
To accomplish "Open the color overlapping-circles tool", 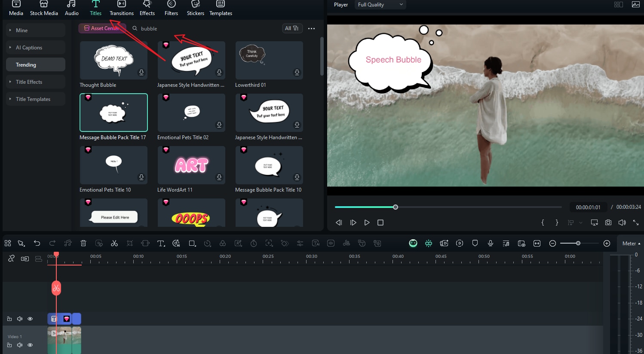I will [223, 243].
